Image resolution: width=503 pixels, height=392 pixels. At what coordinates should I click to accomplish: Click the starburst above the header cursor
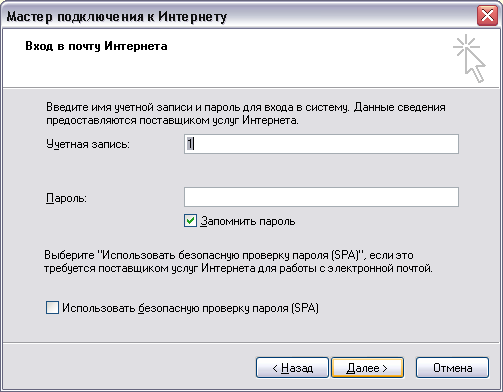coord(465,45)
